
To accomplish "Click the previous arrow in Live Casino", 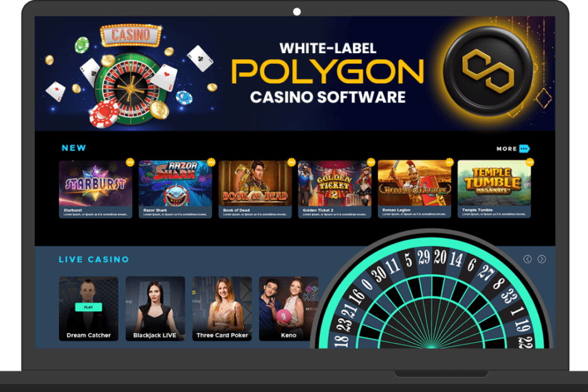I will tap(528, 259).
